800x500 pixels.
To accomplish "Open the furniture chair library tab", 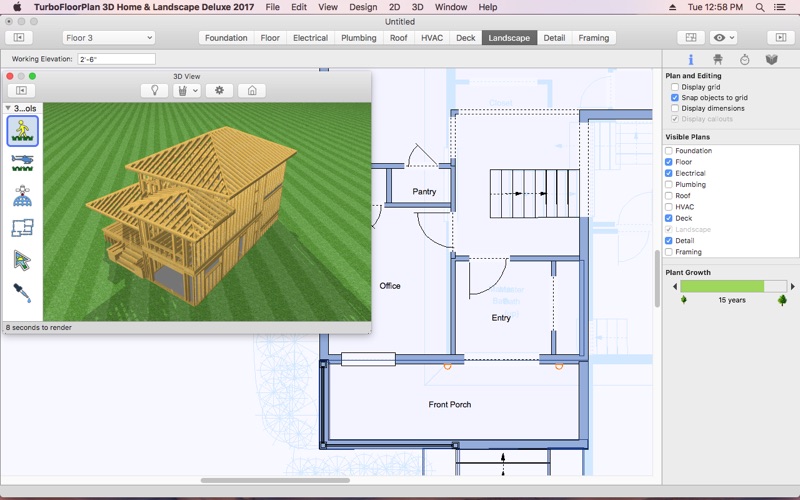I will 718,59.
